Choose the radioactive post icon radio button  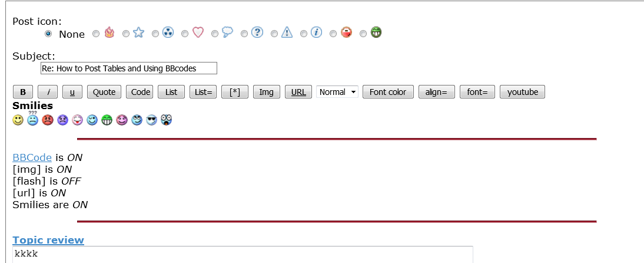coord(155,34)
